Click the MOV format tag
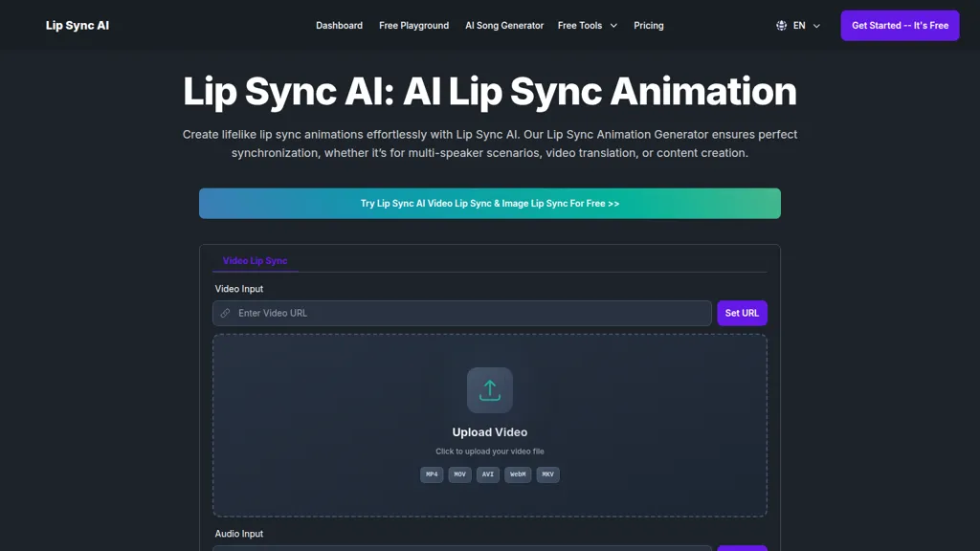The width and height of the screenshot is (980, 551). (459, 474)
